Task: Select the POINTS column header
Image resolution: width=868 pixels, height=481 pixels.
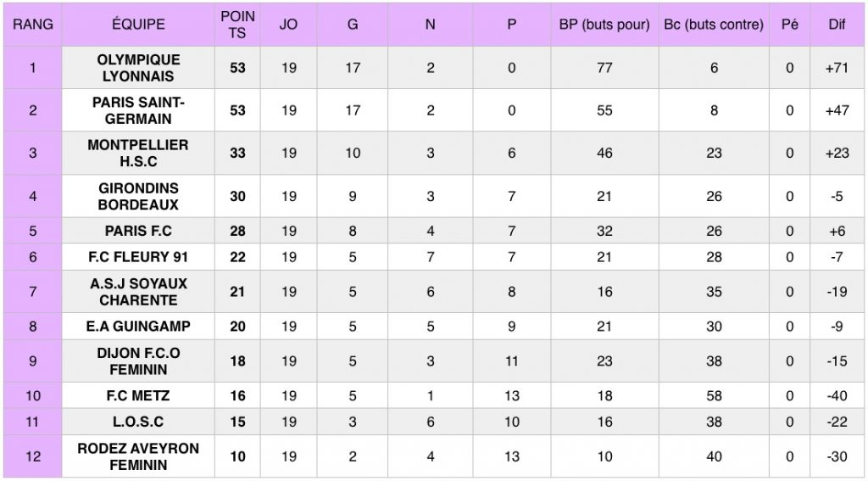Action: point(237,25)
